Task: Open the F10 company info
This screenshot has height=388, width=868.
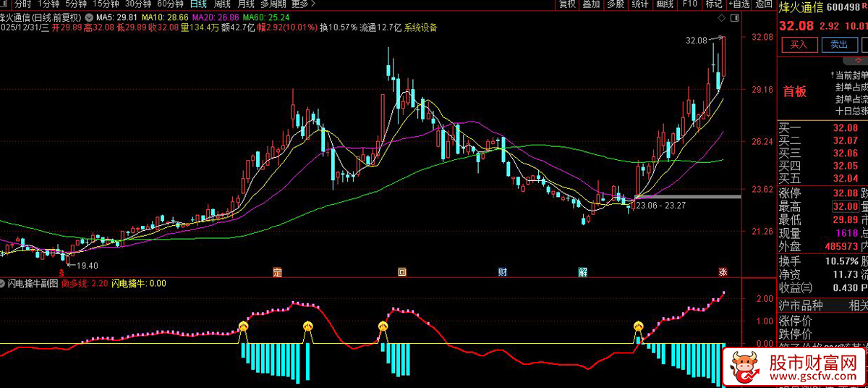Action: pyautogui.click(x=689, y=4)
